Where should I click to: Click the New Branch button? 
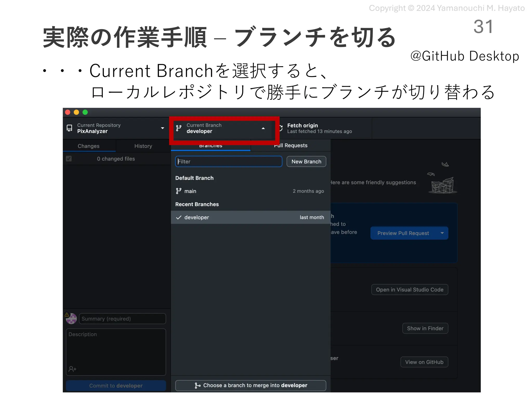[x=306, y=162]
